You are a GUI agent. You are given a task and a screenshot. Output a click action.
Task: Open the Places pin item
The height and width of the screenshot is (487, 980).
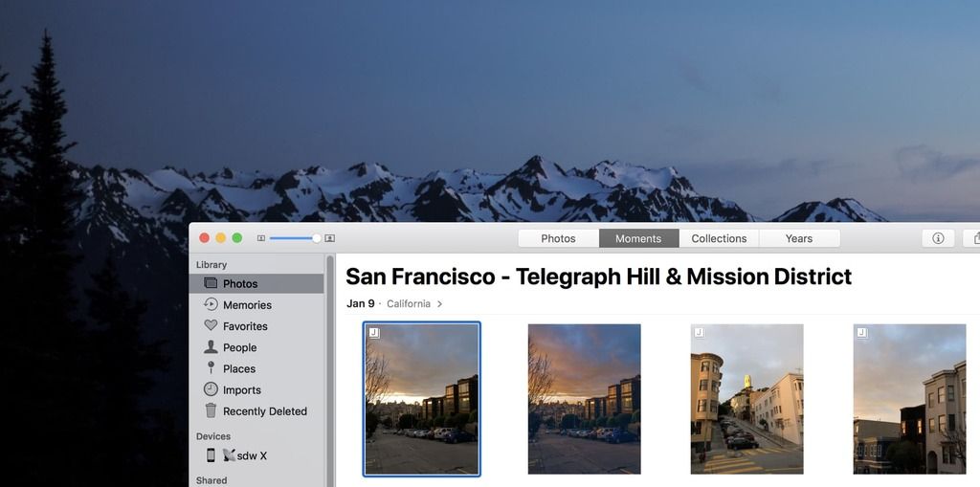(238, 368)
